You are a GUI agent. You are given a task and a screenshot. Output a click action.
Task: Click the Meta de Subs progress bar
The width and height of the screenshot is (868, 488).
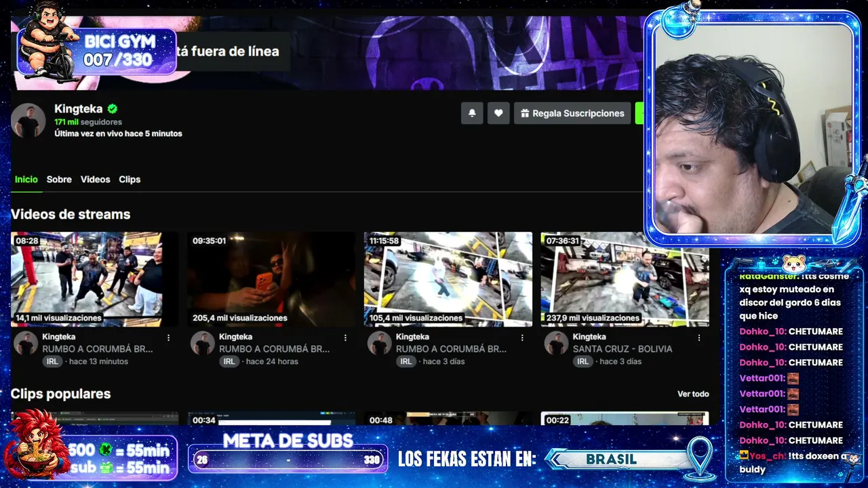pos(288,460)
